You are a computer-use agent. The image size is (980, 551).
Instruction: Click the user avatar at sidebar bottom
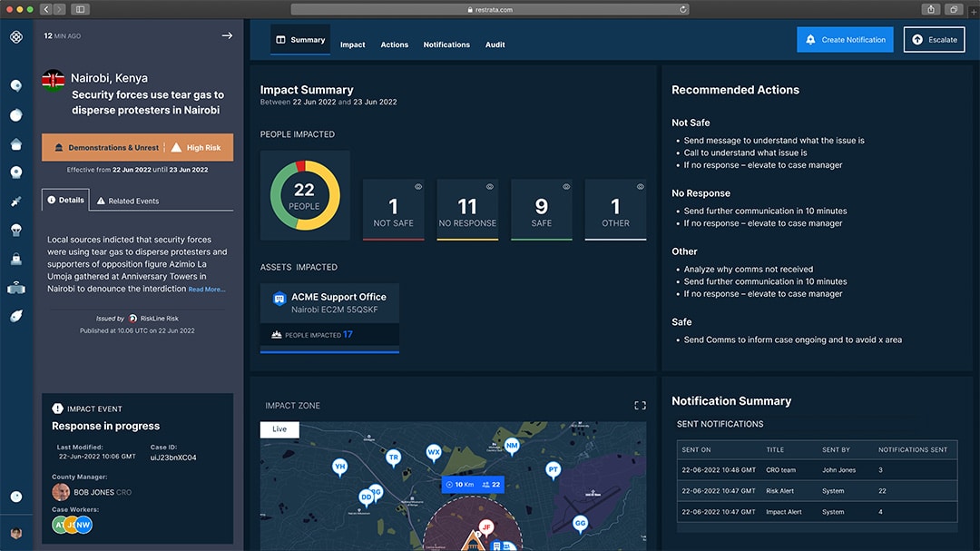16,533
